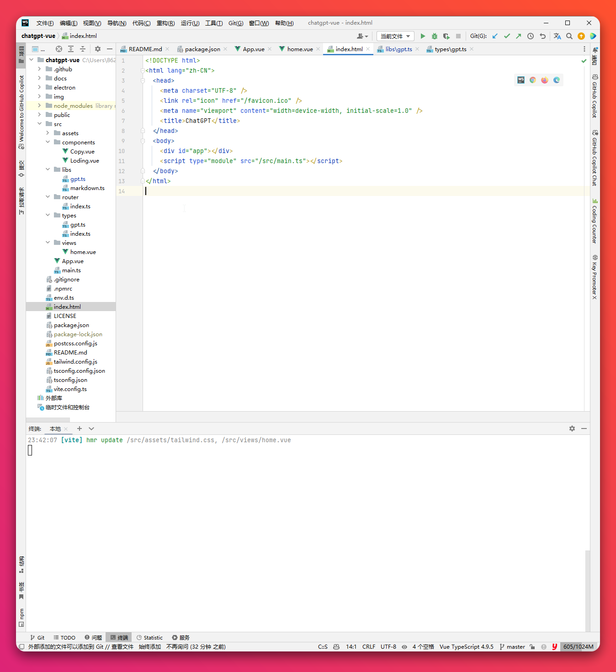Viewport: 616px width, 672px height.
Task: Open Git history clock icon
Action: pos(531,36)
